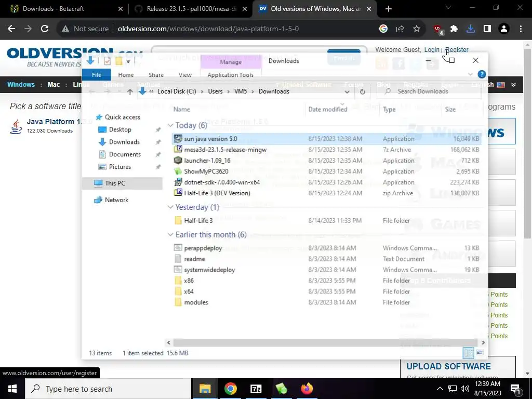Collapse the Yesterday group
The height and width of the screenshot is (399, 532).
click(x=170, y=207)
